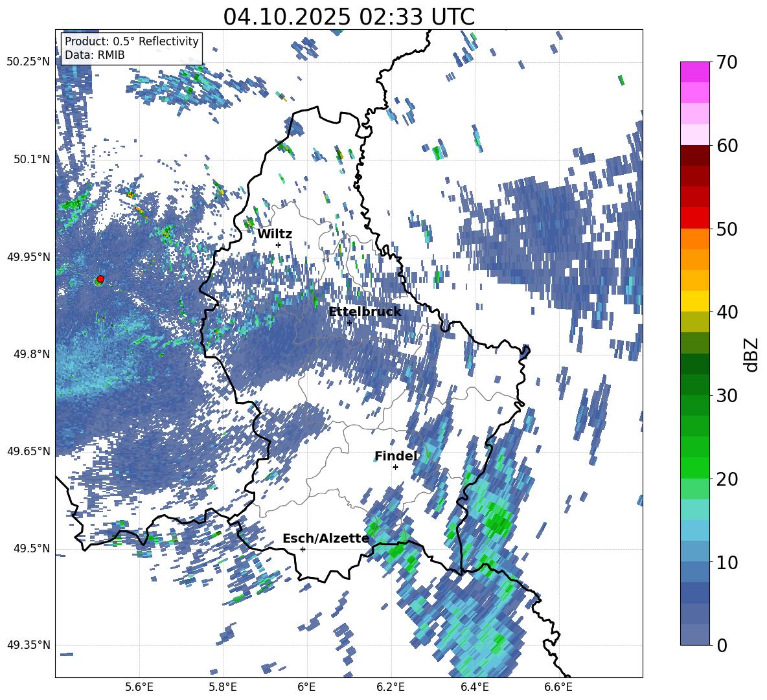Click the 5.6°E longitude label
Viewport: 767px width, 700px height.
(x=139, y=688)
